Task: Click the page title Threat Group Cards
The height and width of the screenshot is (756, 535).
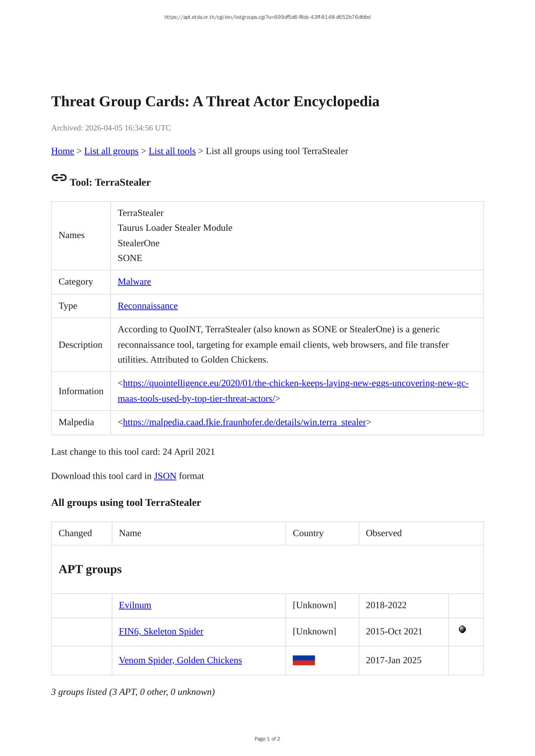Action: [x=215, y=102]
